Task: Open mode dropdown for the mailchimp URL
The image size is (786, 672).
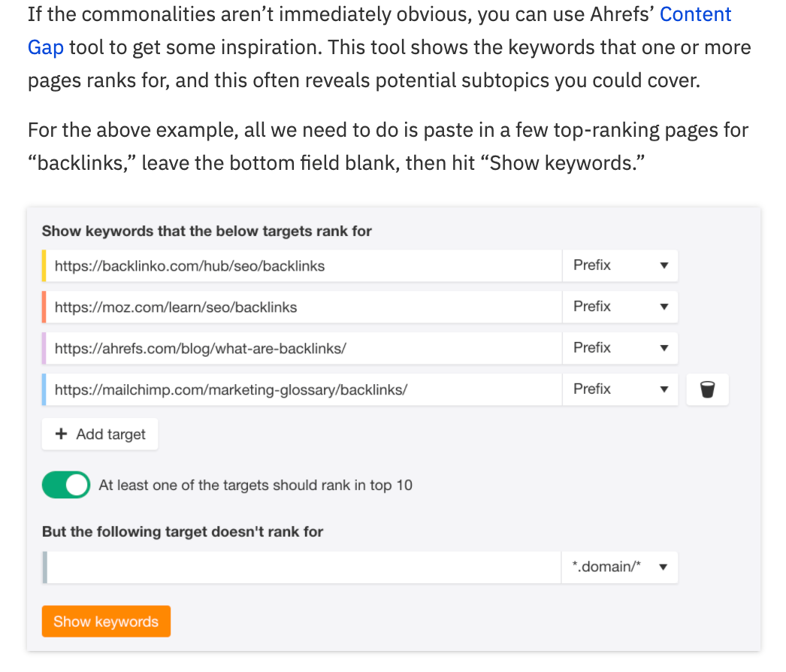Action: click(620, 389)
